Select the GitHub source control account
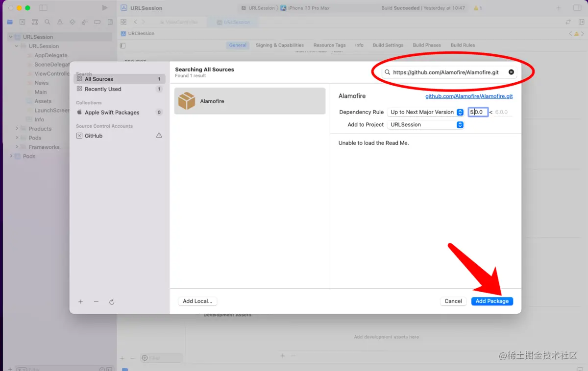588x371 pixels. [x=120, y=136]
